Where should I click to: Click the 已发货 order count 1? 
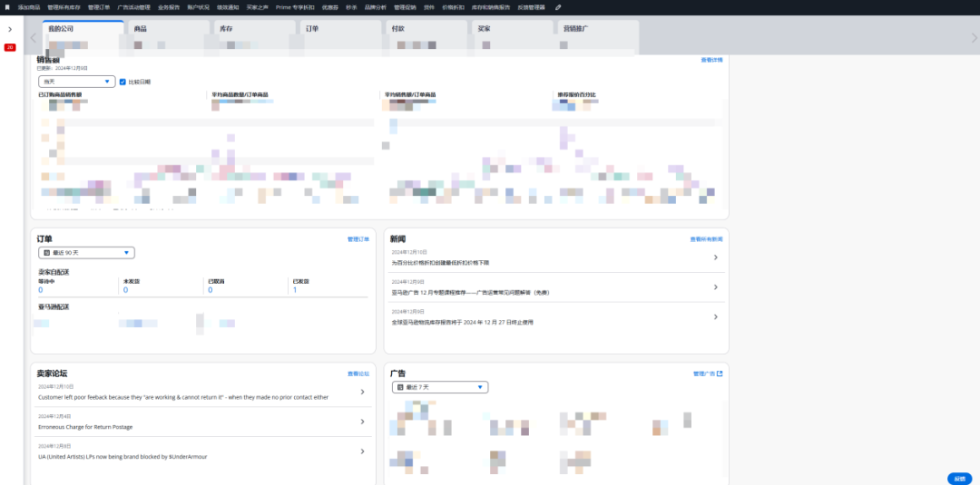[x=295, y=289]
